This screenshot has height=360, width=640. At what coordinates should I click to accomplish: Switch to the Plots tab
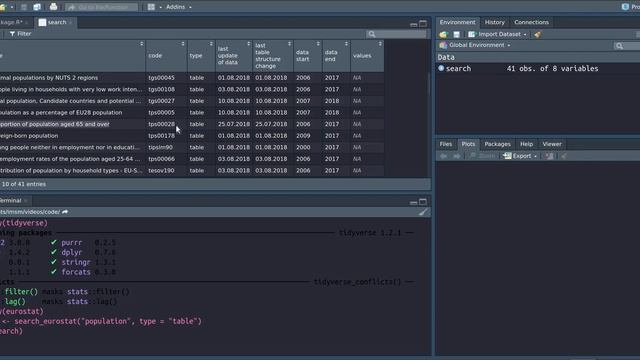tap(468, 144)
